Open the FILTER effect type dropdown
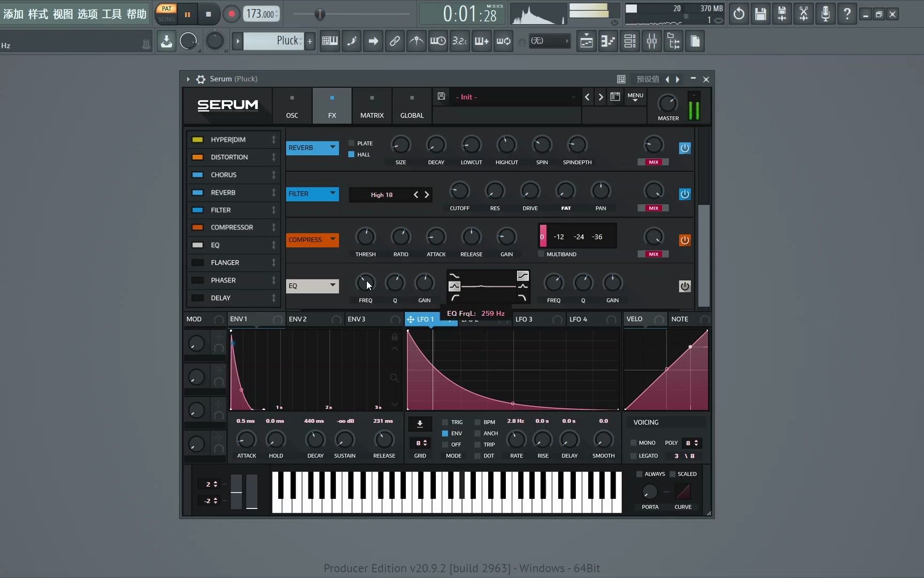The height and width of the screenshot is (578, 924). tap(312, 194)
